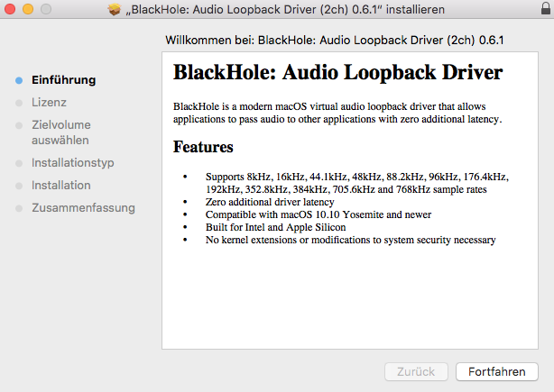This screenshot has width=554, height=392.
Task: Click the lock icon in title bar
Action: tap(546, 8)
